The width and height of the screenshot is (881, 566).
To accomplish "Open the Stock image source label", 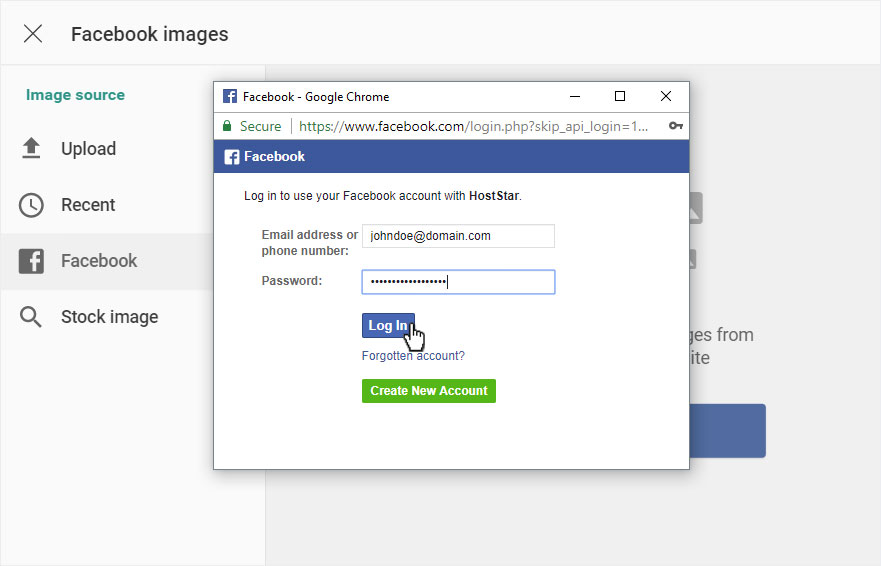I will point(110,317).
